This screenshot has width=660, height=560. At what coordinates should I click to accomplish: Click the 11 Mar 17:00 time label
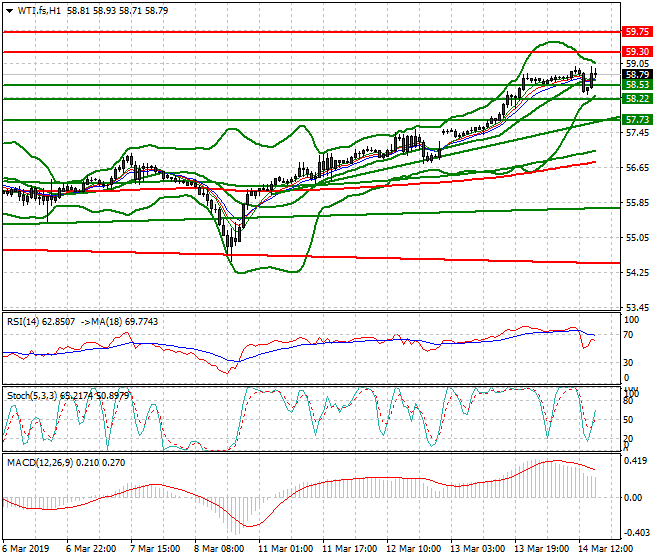tap(350, 549)
